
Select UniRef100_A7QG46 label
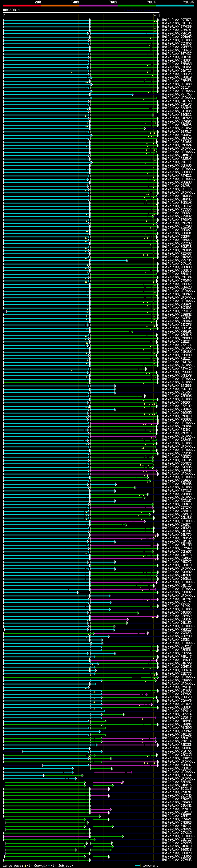tap(177, 409)
